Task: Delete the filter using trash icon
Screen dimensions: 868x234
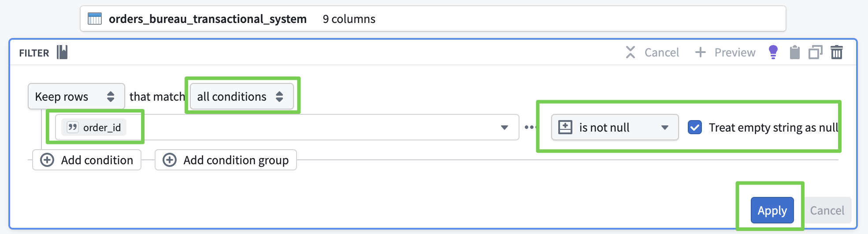Action: click(x=836, y=52)
